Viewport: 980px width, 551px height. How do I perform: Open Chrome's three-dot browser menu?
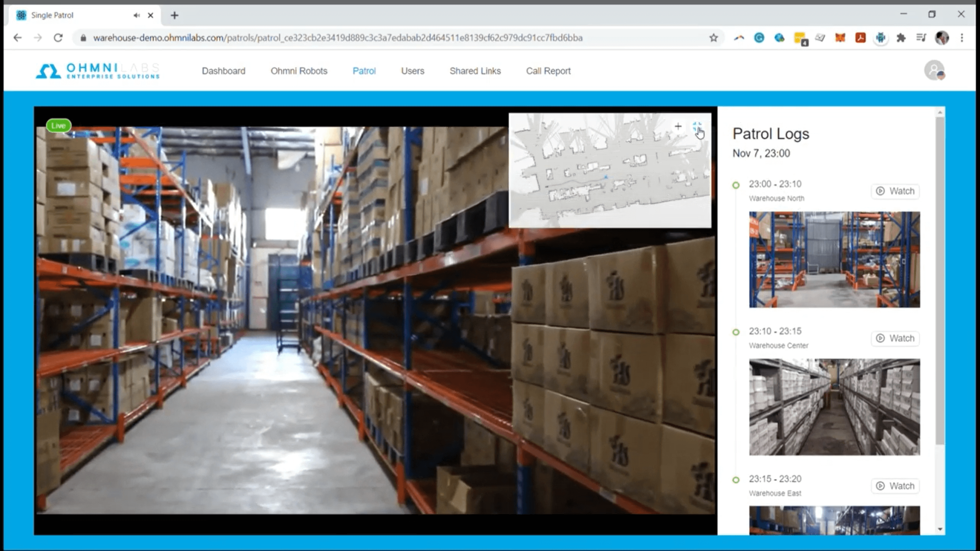962,38
